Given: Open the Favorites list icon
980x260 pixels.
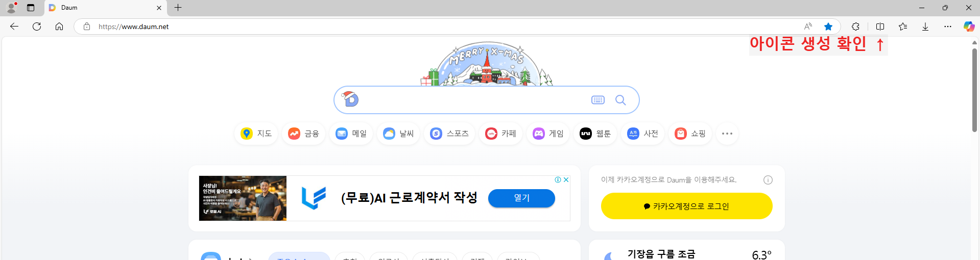Looking at the screenshot, I should click(x=903, y=27).
